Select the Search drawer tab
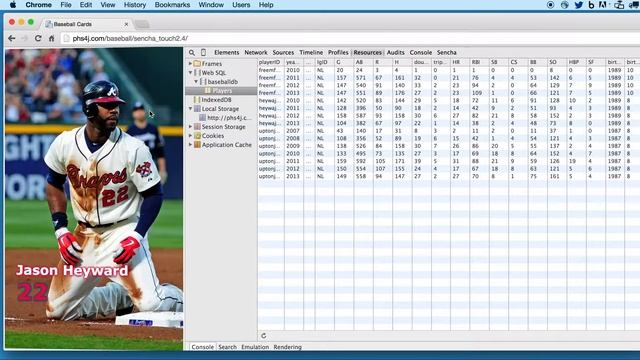 click(227, 347)
